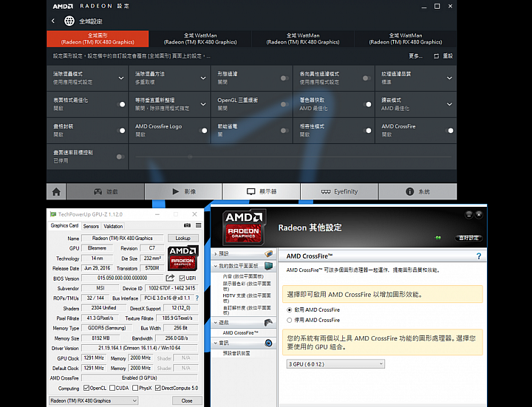Open the GPU-Z hamburger menu icon
Viewport: 532px width, 407px height.
coord(199,225)
